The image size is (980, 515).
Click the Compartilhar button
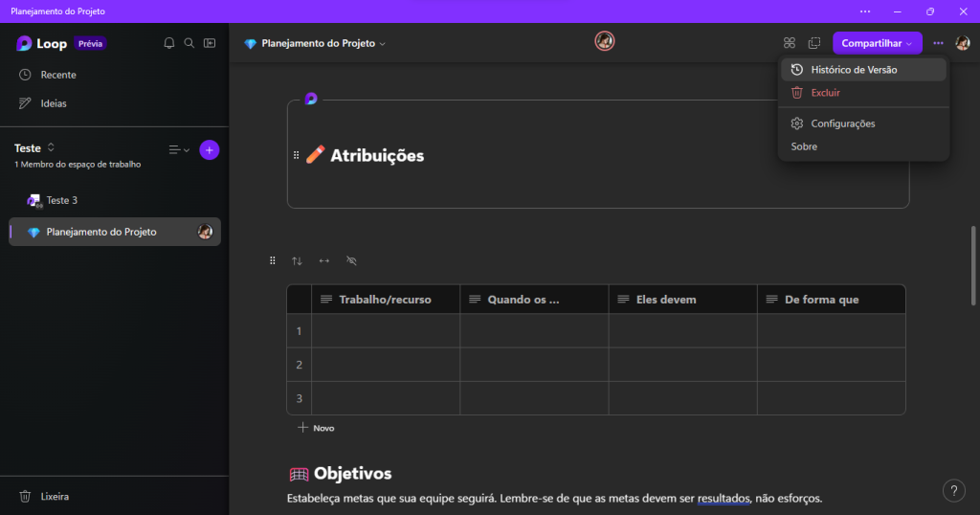click(x=877, y=43)
